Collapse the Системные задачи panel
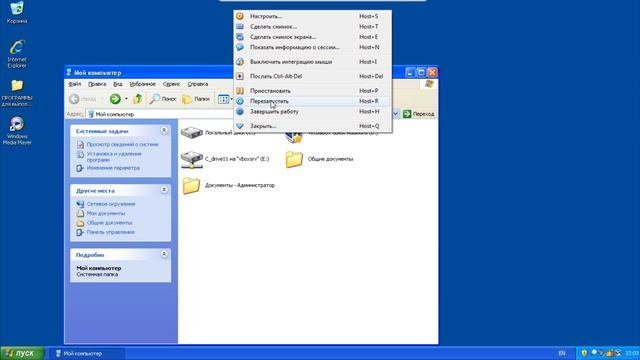 (x=164, y=131)
